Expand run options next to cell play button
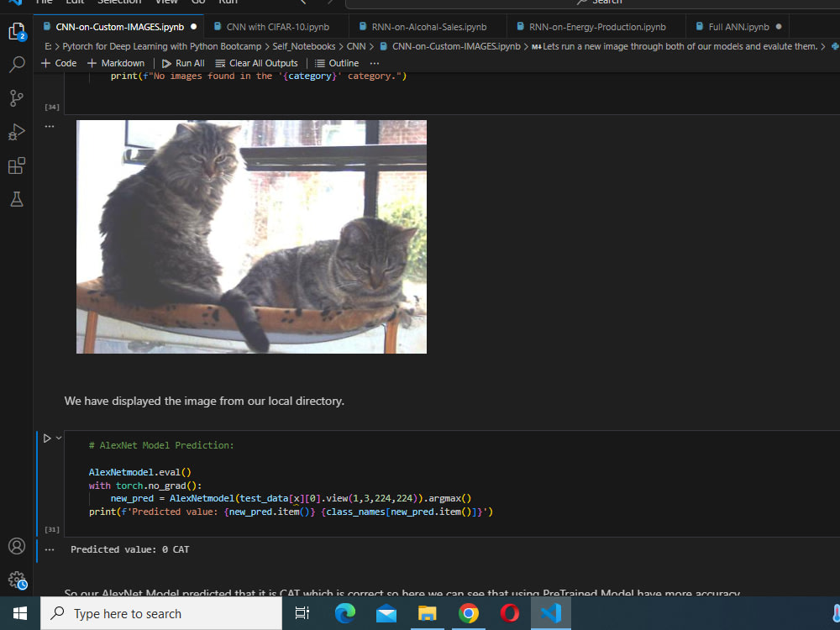The height and width of the screenshot is (630, 840). click(x=59, y=438)
